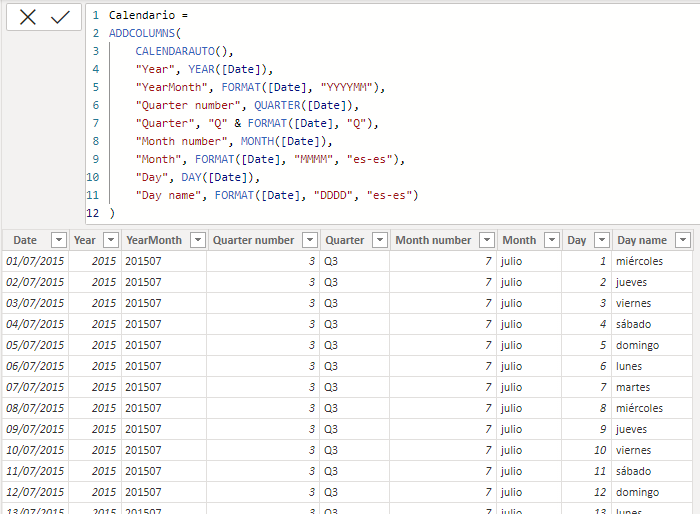Select the Day name column header
Screen dimensions: 700x514
[642, 240]
